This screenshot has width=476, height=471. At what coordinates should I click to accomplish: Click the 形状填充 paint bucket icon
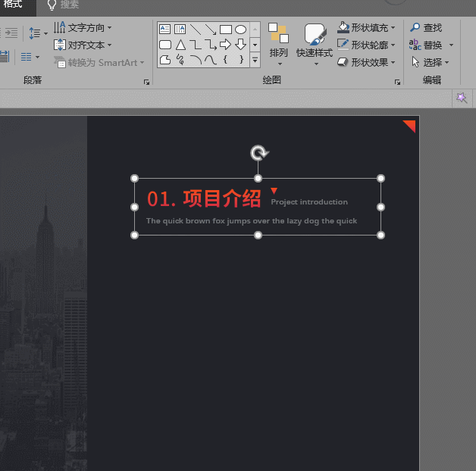pos(343,27)
